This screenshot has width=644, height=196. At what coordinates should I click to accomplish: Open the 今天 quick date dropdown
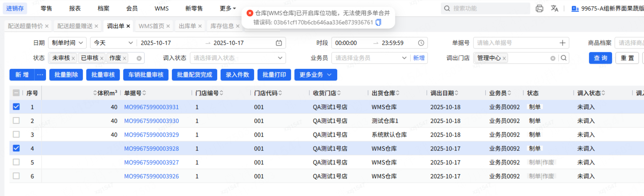(x=113, y=43)
